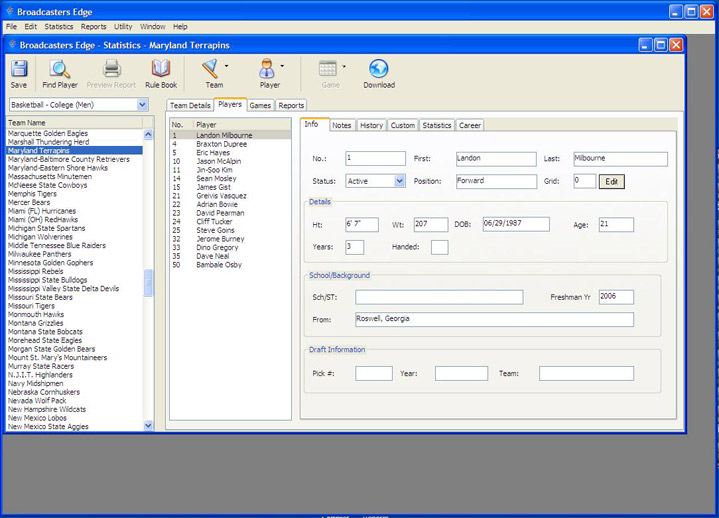Screen dimensions: 719x518
Task: Click the Player column header
Action: coord(242,125)
